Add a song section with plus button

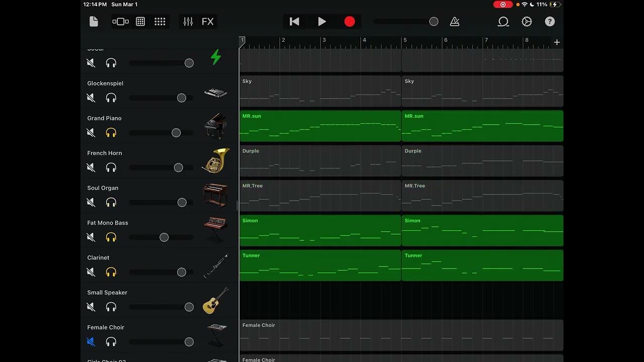tap(557, 42)
